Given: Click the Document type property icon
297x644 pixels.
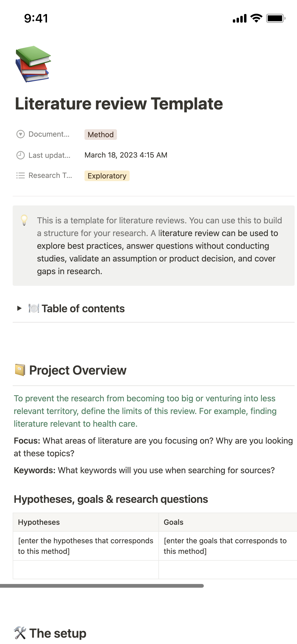Looking at the screenshot, I should pos(20,134).
